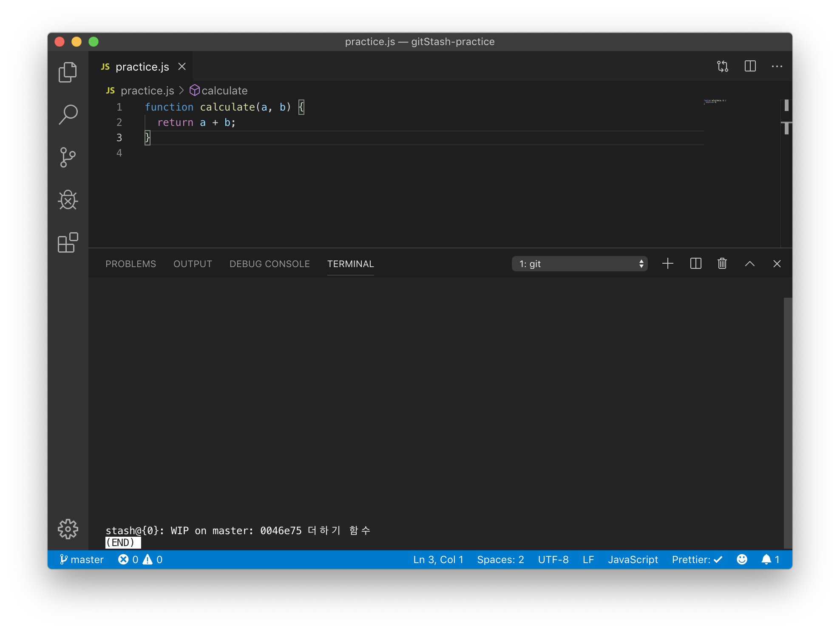Open the editor More Actions ellipsis
The height and width of the screenshot is (632, 840).
click(777, 66)
